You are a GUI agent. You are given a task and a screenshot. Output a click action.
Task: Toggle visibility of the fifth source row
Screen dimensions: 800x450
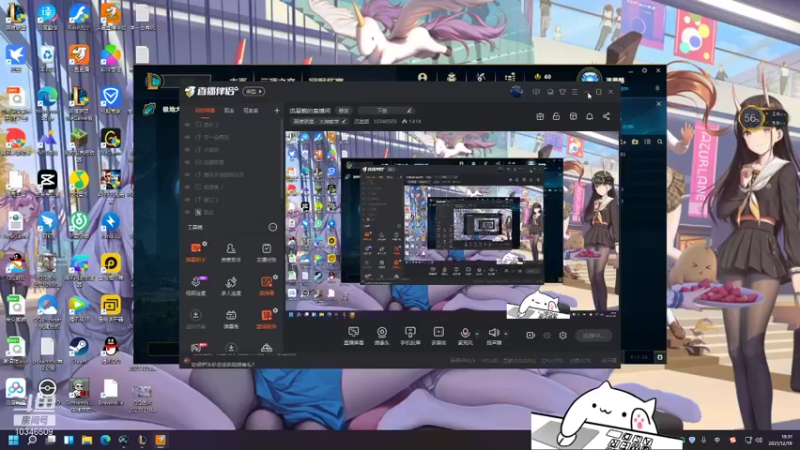click(187, 174)
